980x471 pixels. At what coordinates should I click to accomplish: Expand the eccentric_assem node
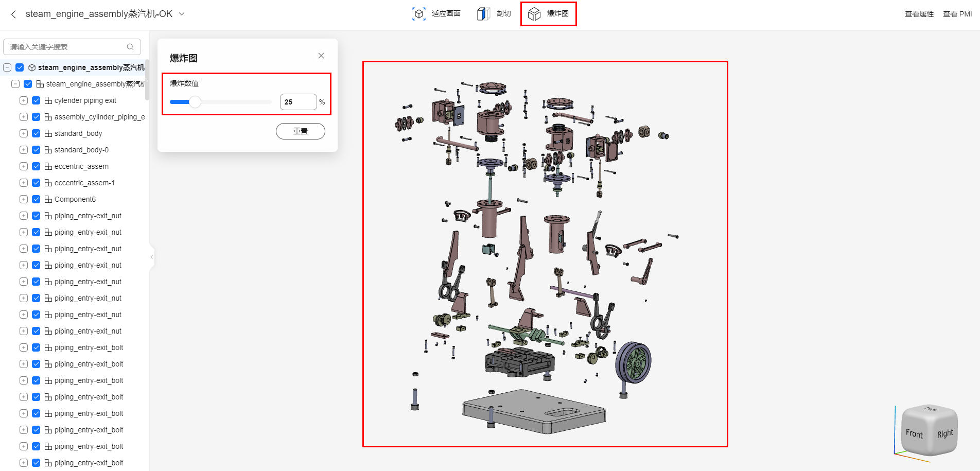pyautogui.click(x=24, y=166)
